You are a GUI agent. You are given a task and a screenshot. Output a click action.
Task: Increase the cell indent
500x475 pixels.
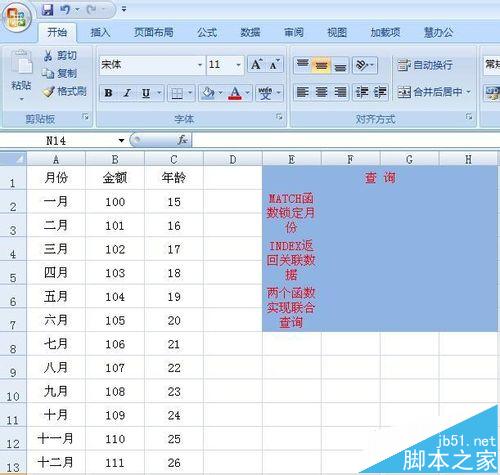tap(380, 92)
